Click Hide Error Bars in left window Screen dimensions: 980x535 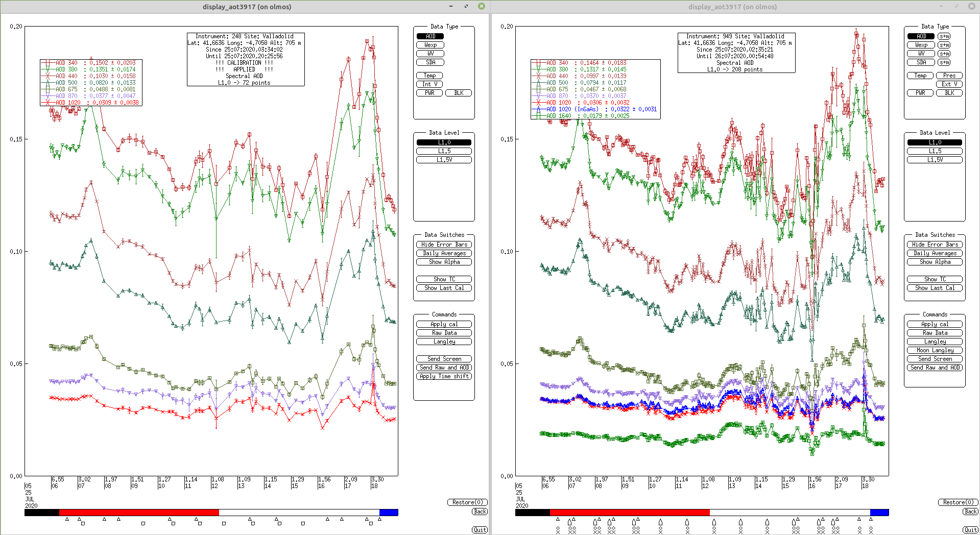[444, 245]
